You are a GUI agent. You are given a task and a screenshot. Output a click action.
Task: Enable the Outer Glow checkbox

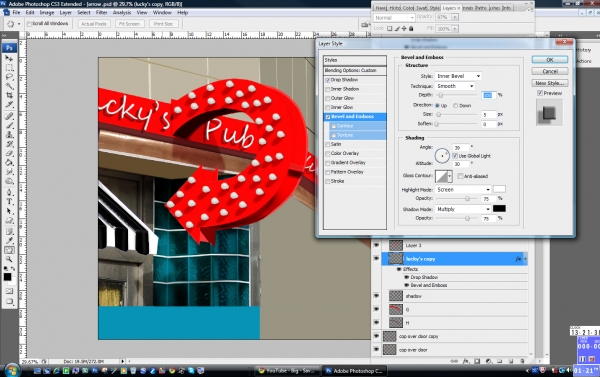click(x=328, y=98)
